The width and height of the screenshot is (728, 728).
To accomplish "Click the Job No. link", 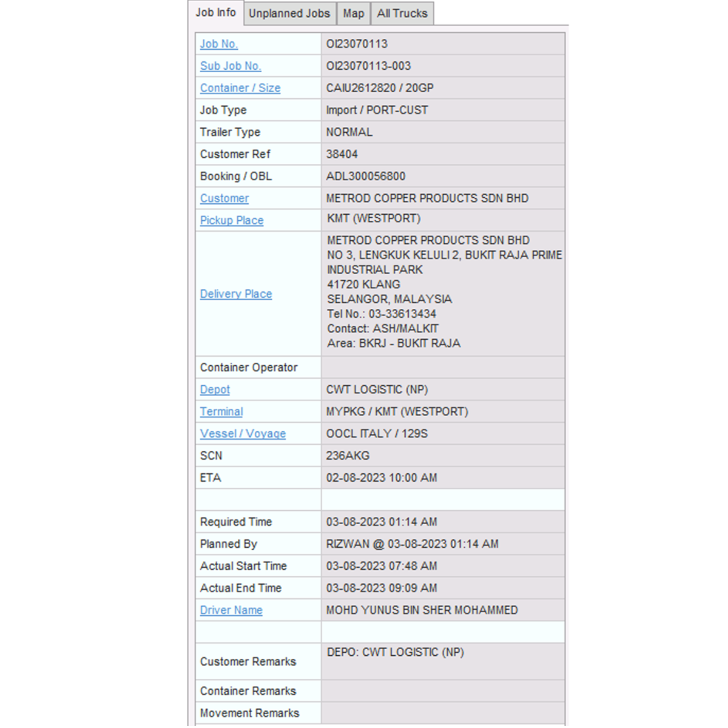I will 219,44.
